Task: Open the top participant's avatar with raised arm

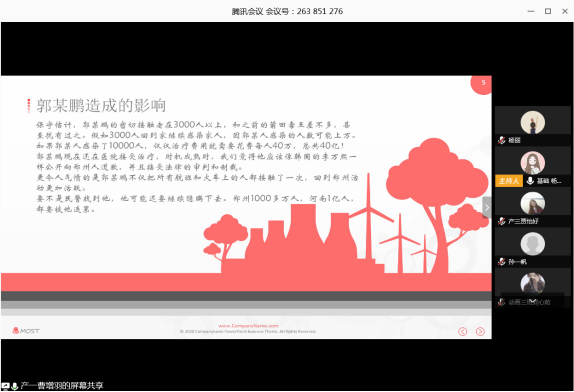Action: [533, 123]
